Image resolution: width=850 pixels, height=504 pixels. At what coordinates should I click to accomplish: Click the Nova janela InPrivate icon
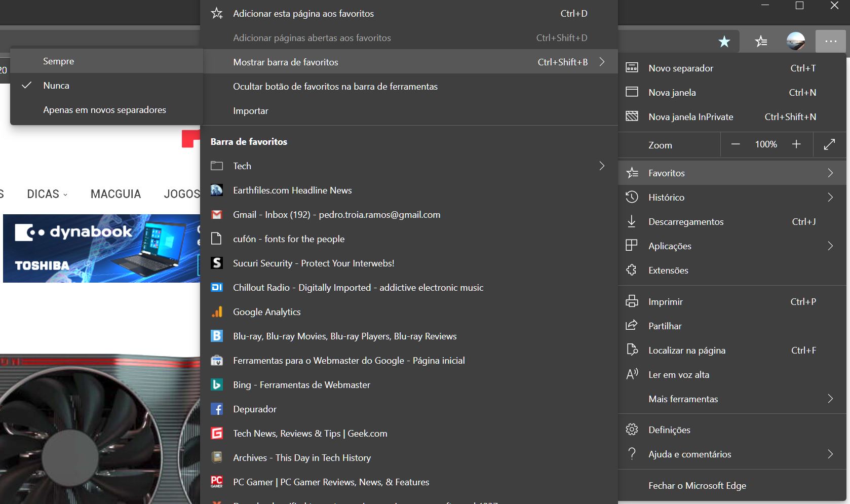[x=632, y=116]
